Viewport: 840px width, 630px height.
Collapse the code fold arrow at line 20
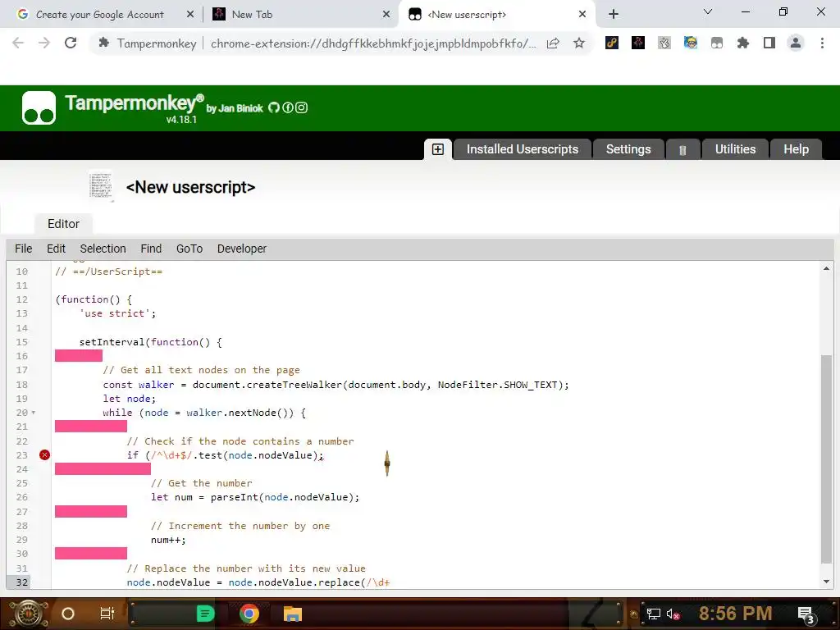(x=33, y=413)
